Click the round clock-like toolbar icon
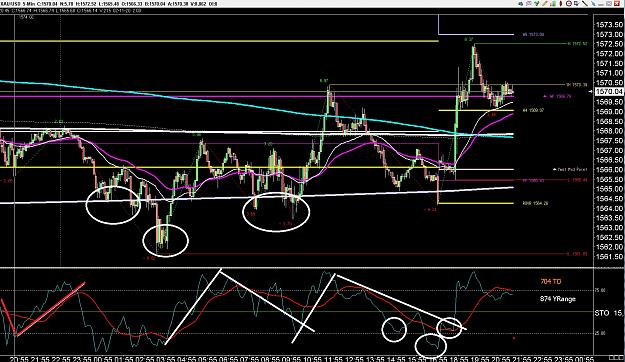Image resolution: width=625 pixels, height=362 pixels. click(569, 4)
